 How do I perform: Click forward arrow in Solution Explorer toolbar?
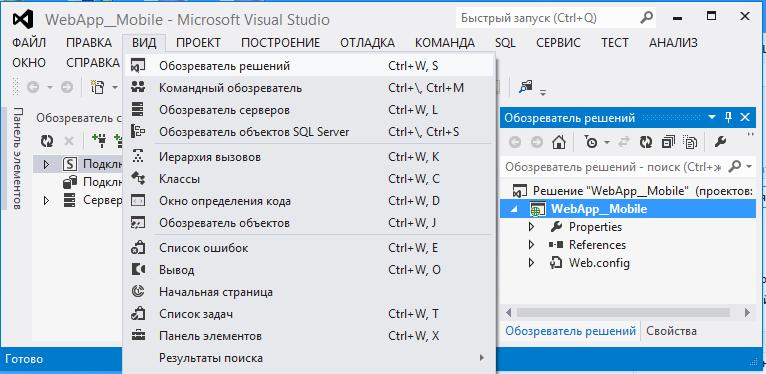(536, 142)
